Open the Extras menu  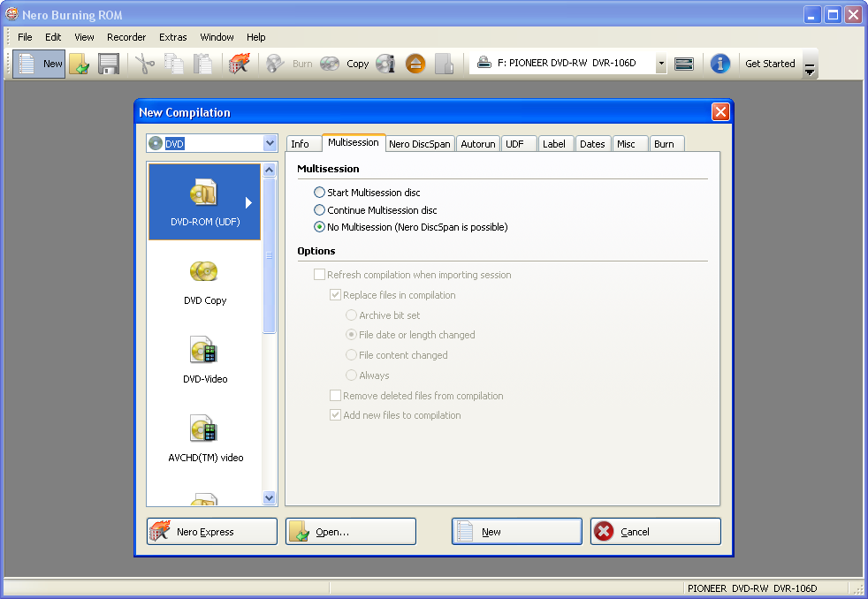tap(172, 37)
